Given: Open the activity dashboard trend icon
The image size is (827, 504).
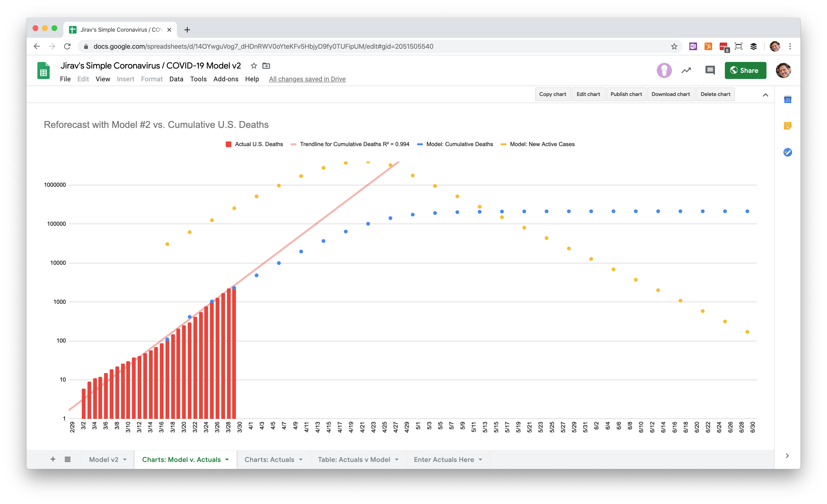Looking at the screenshot, I should pyautogui.click(x=686, y=70).
